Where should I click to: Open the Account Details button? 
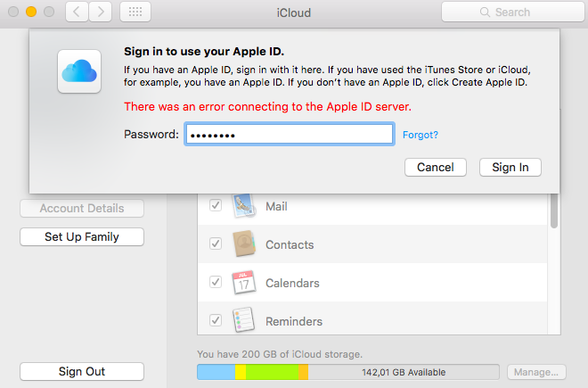[x=82, y=209]
